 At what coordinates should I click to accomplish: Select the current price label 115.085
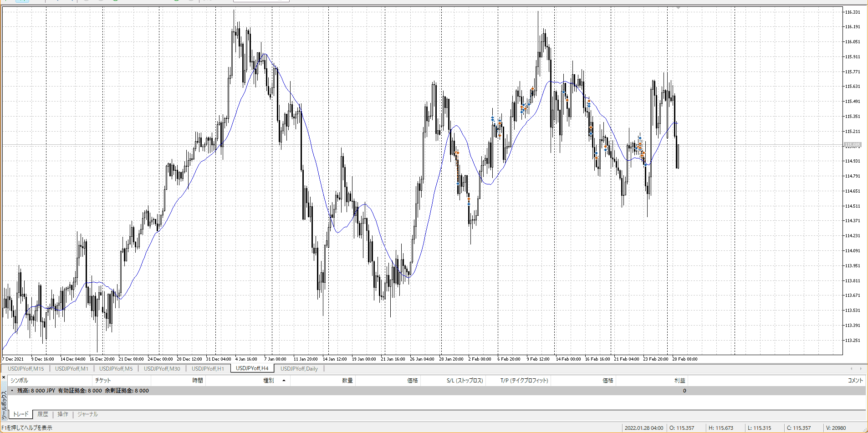click(853, 145)
